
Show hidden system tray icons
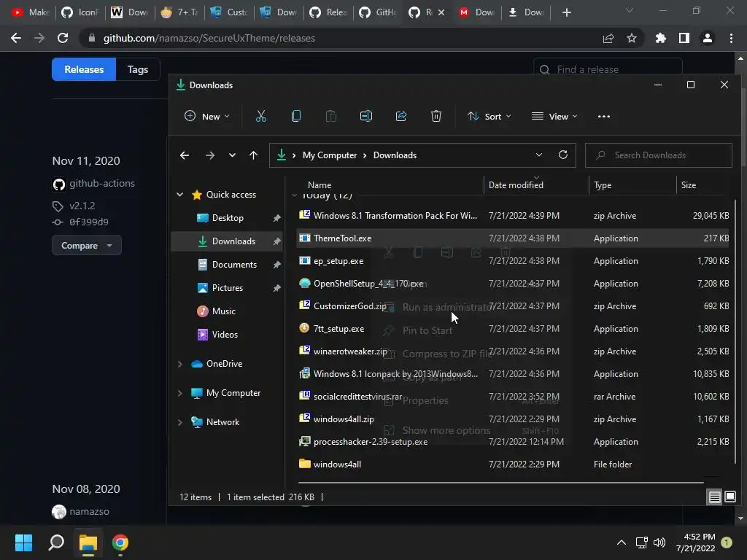[x=622, y=542]
